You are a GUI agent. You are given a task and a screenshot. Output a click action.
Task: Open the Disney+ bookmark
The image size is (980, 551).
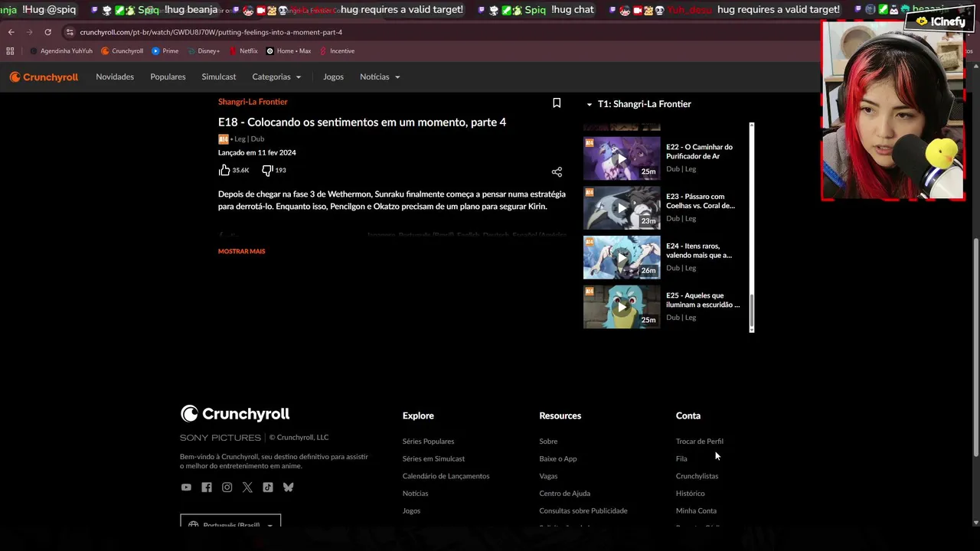pyautogui.click(x=203, y=51)
